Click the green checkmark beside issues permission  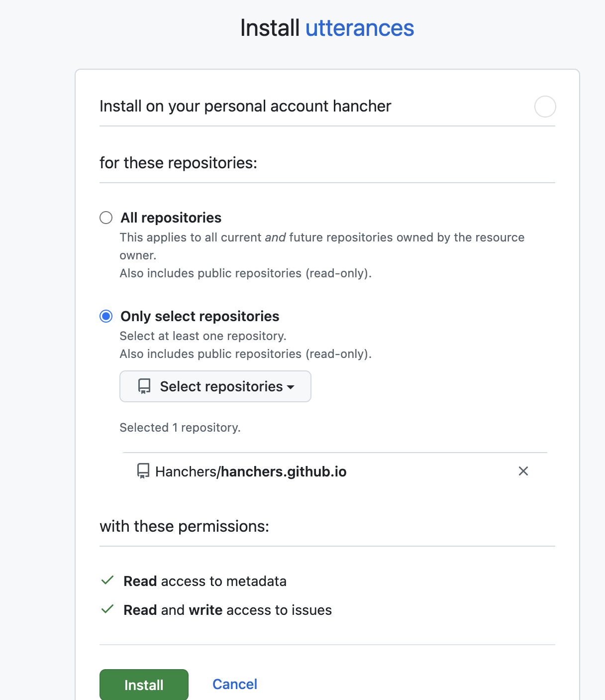(x=107, y=609)
